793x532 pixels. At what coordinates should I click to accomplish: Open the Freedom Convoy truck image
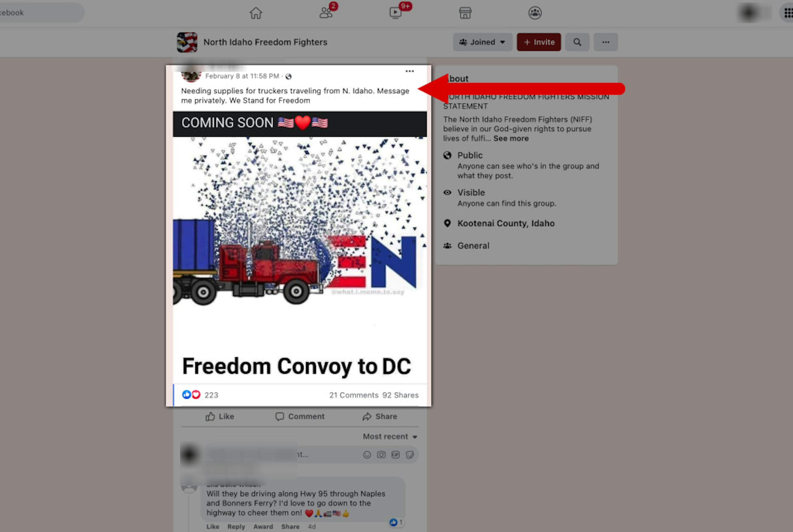point(300,248)
